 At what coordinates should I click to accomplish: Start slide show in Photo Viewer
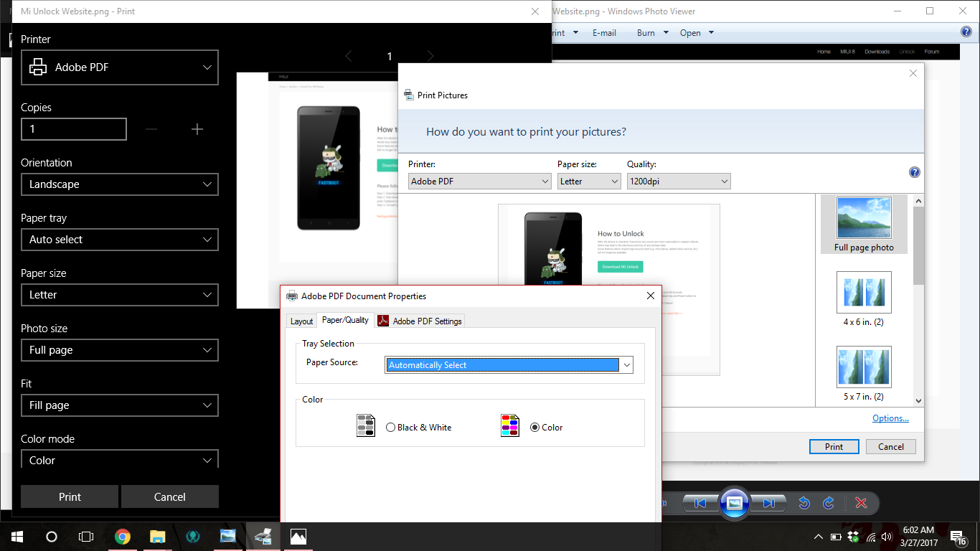coord(734,503)
